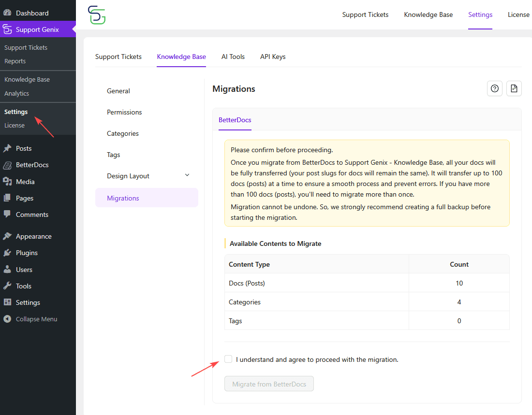Select the BetterDocs tab in Migrations panel
532x415 pixels.
235,120
